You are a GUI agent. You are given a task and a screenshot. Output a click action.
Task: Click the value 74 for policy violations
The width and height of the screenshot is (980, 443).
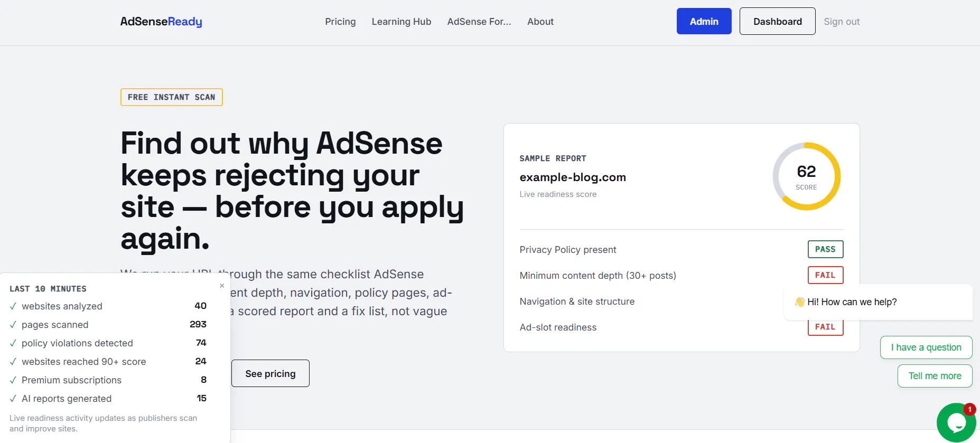pyautogui.click(x=201, y=343)
